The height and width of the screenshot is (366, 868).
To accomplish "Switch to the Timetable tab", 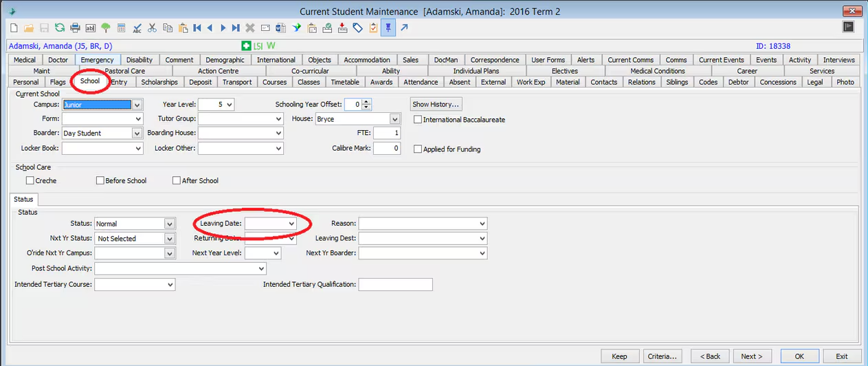I will (345, 82).
